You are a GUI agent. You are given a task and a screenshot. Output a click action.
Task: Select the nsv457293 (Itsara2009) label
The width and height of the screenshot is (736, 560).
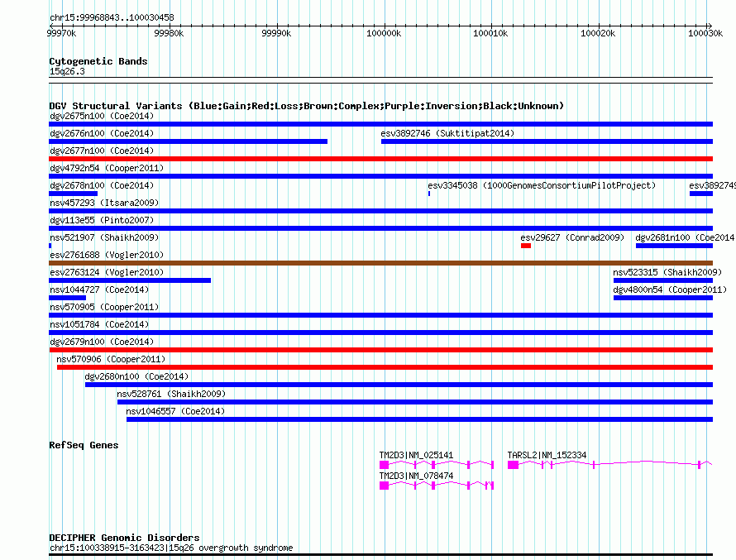coord(104,203)
